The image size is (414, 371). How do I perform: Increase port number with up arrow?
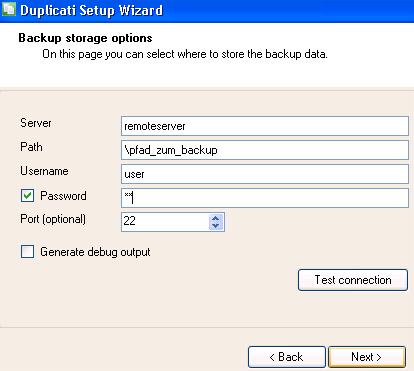[215, 218]
